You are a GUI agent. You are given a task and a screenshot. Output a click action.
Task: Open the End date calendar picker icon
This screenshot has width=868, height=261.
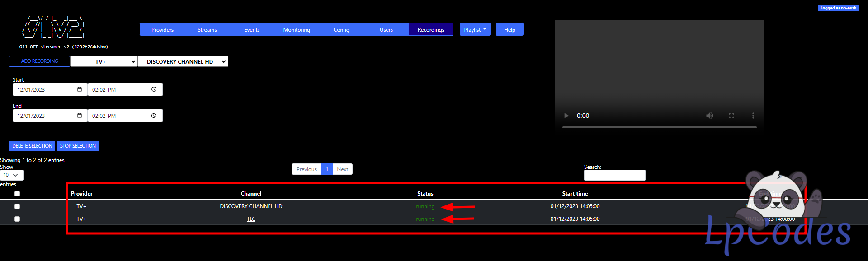coord(80,116)
